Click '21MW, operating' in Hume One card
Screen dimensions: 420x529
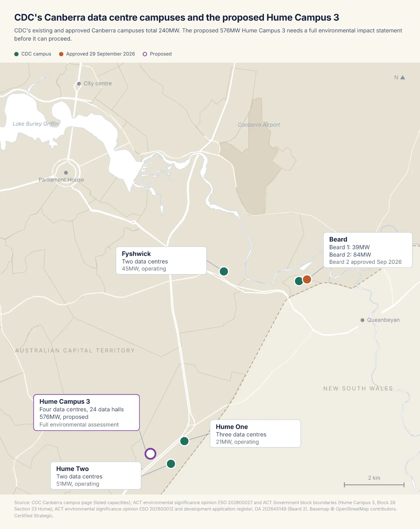point(237,442)
